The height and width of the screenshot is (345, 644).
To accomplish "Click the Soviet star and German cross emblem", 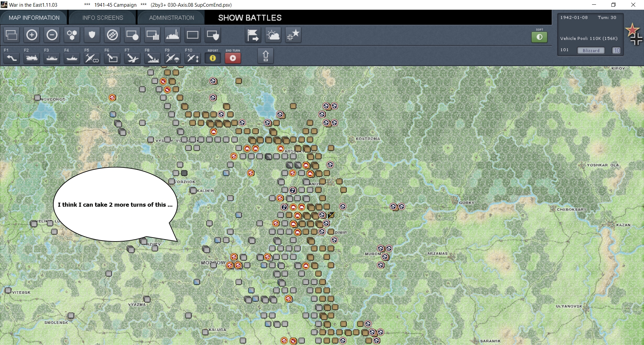I will click(634, 34).
